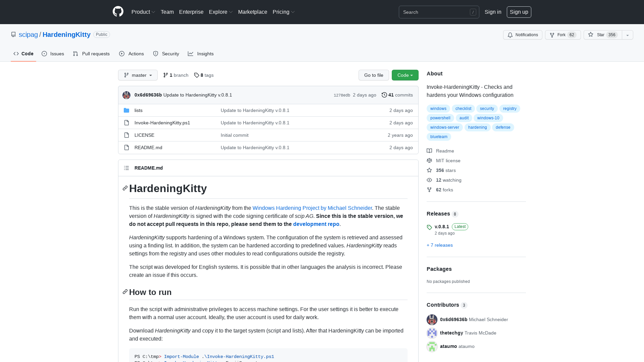Open the master branch selector
This screenshot has height=362, width=644.
pos(138,75)
